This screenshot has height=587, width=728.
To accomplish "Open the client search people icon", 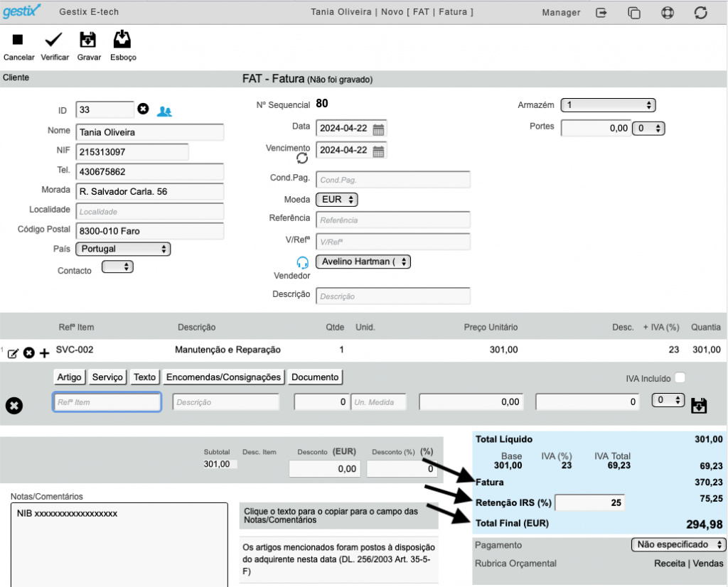I will click(x=164, y=112).
